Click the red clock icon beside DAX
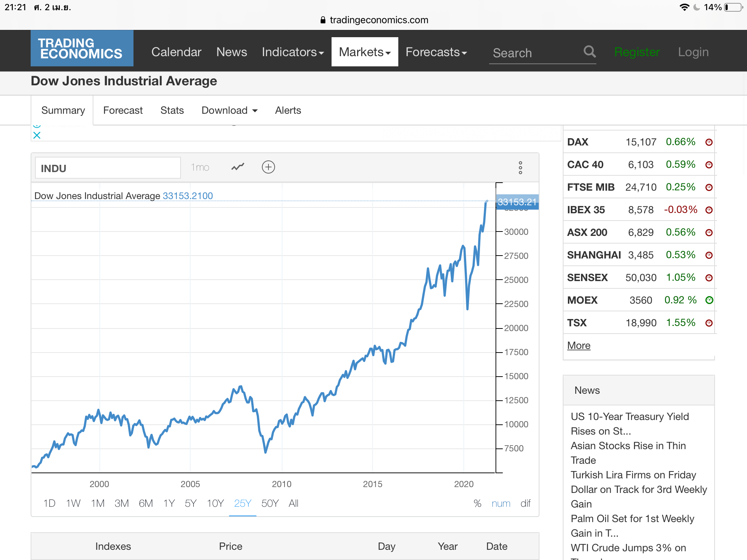The width and height of the screenshot is (747, 560). [709, 142]
